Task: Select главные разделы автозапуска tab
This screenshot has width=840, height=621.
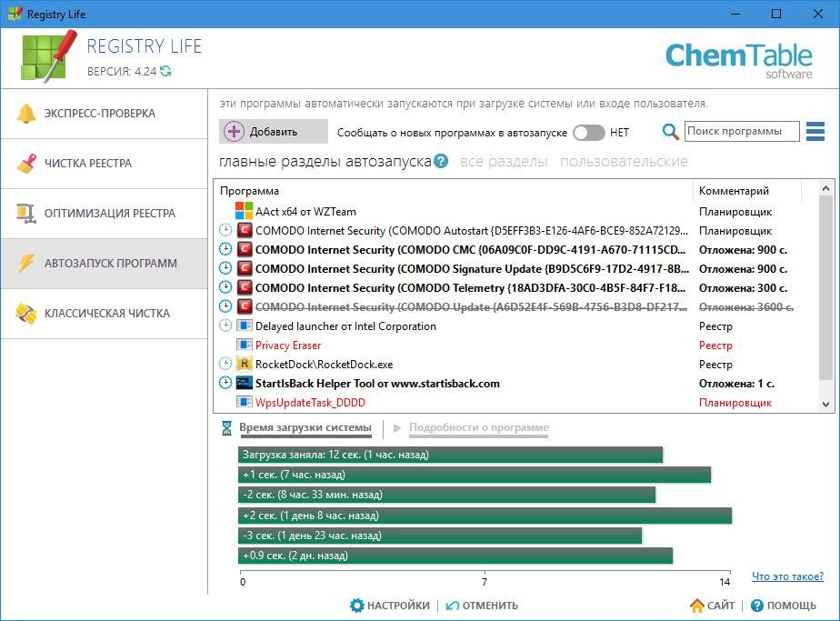Action: (x=325, y=161)
